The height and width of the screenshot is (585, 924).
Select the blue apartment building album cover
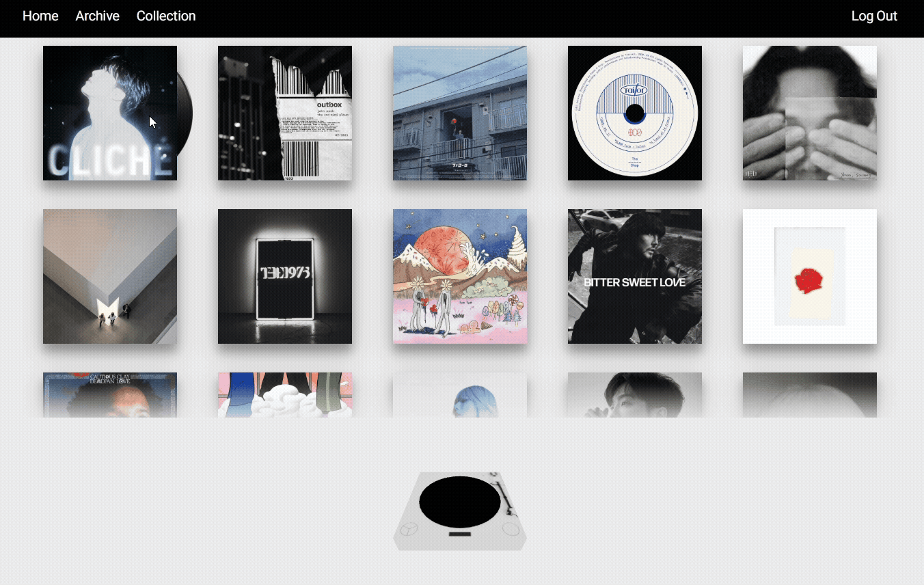[x=460, y=113]
